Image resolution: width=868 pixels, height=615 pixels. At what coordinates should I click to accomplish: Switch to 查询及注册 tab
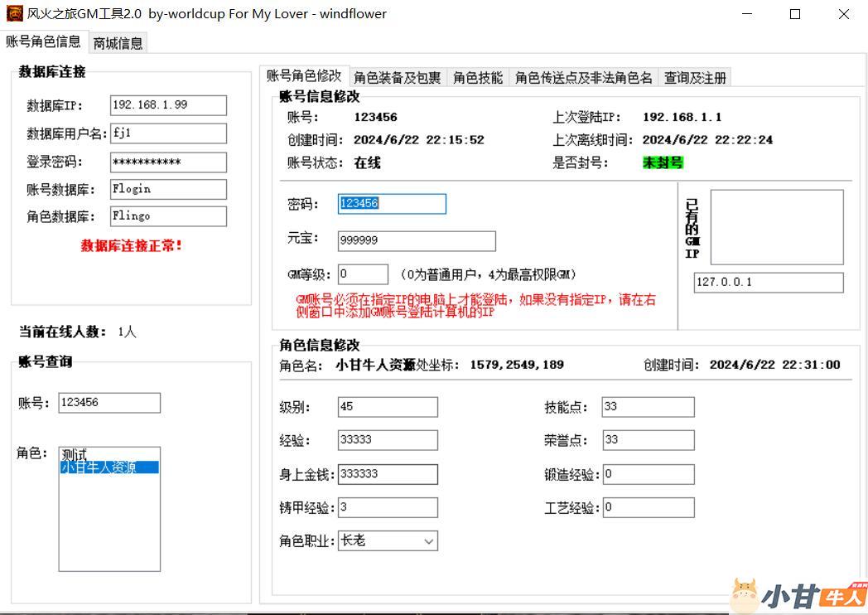click(695, 77)
